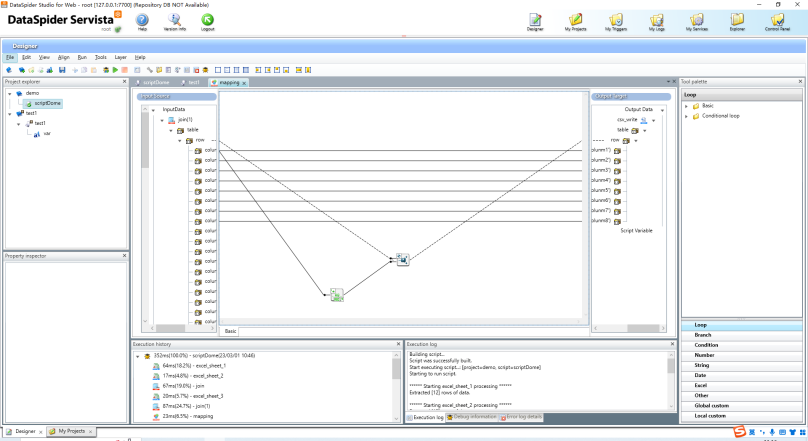Click the green Run script play icon
The image size is (808, 441).
click(x=115, y=70)
